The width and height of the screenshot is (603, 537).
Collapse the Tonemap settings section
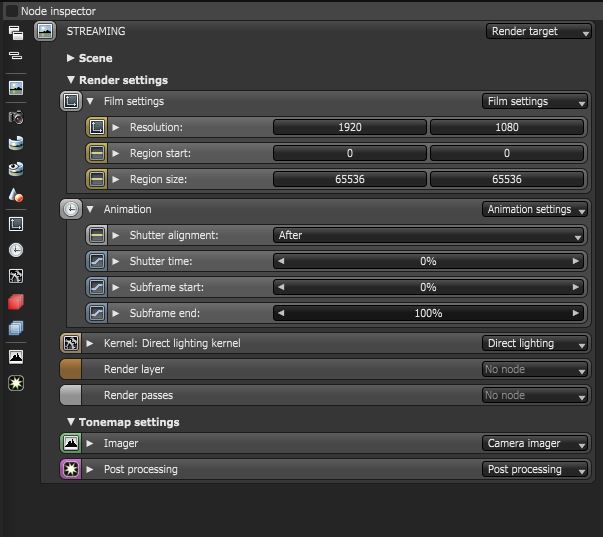tap(71, 422)
